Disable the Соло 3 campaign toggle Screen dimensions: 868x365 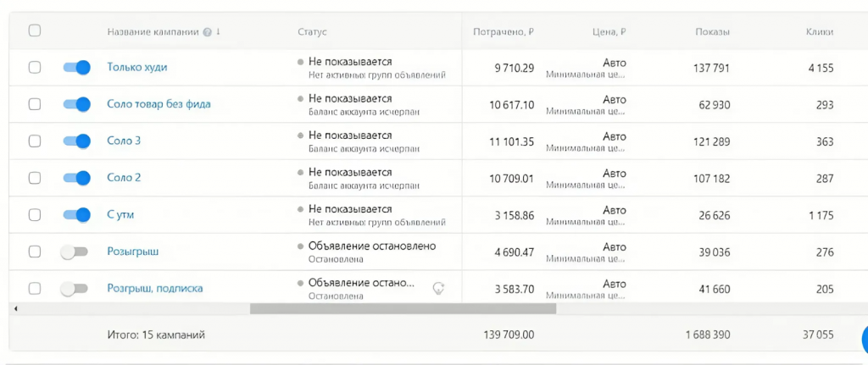(76, 141)
